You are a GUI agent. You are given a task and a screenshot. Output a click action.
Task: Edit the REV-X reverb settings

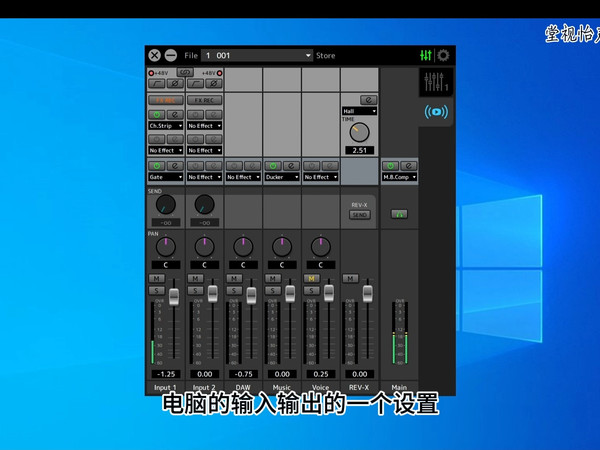[368, 100]
